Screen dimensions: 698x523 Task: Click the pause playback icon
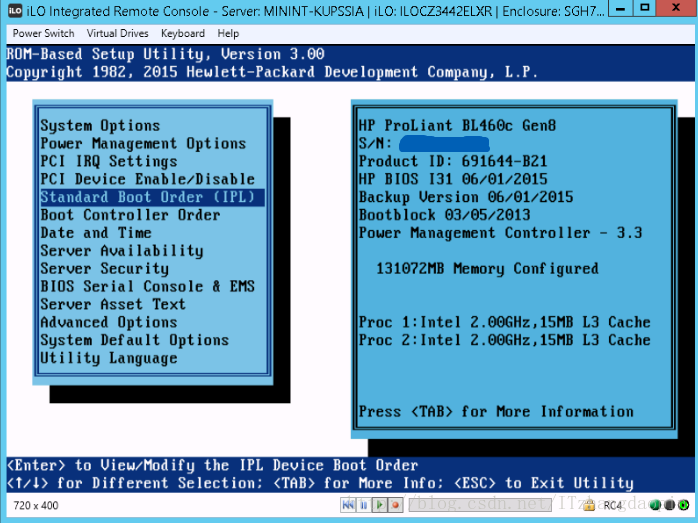(x=364, y=505)
